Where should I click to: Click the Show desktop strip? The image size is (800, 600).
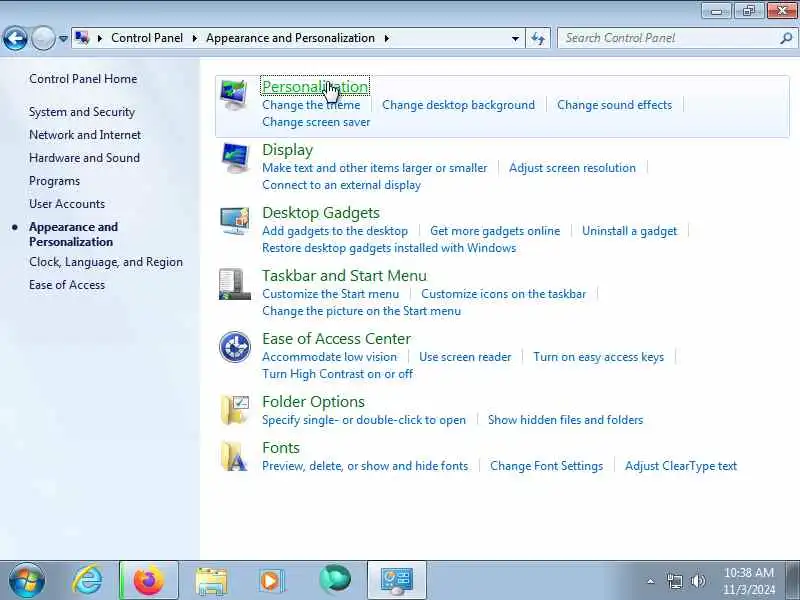[793, 580]
